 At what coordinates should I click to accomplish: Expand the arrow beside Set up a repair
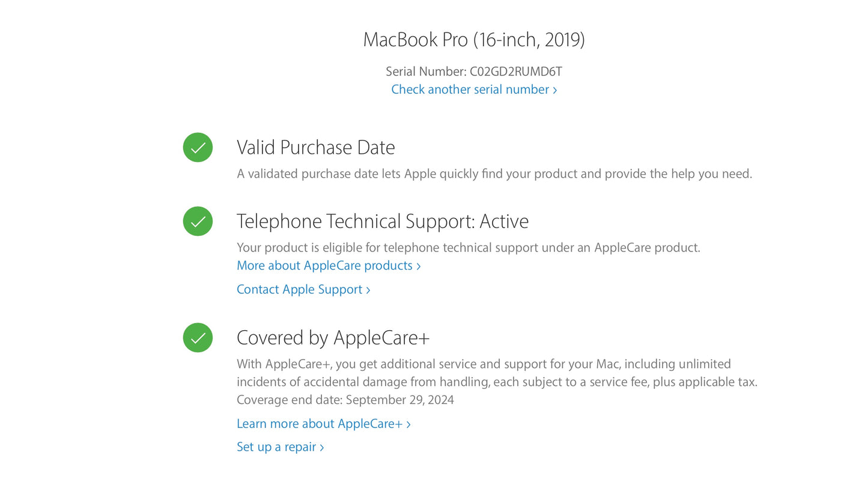click(x=323, y=447)
